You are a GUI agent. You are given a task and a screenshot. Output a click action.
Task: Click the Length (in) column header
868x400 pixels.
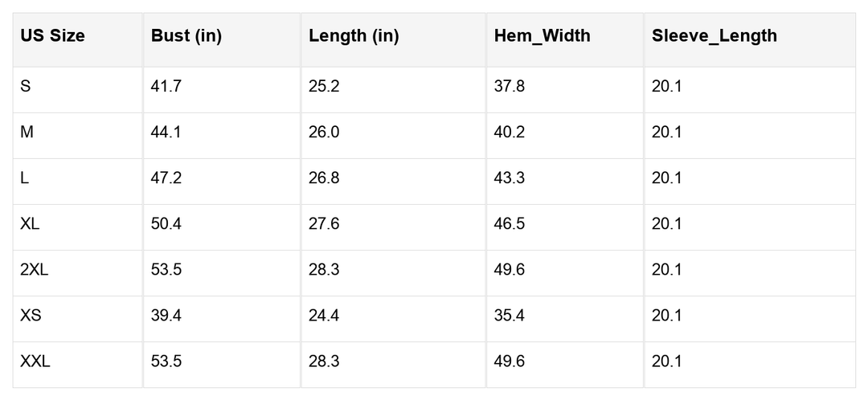[354, 36]
